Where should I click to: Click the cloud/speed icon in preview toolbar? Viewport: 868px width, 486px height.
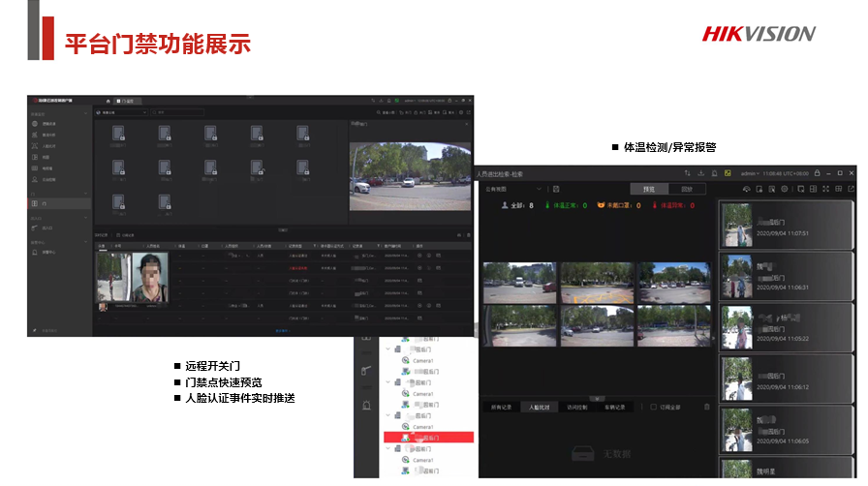(746, 190)
